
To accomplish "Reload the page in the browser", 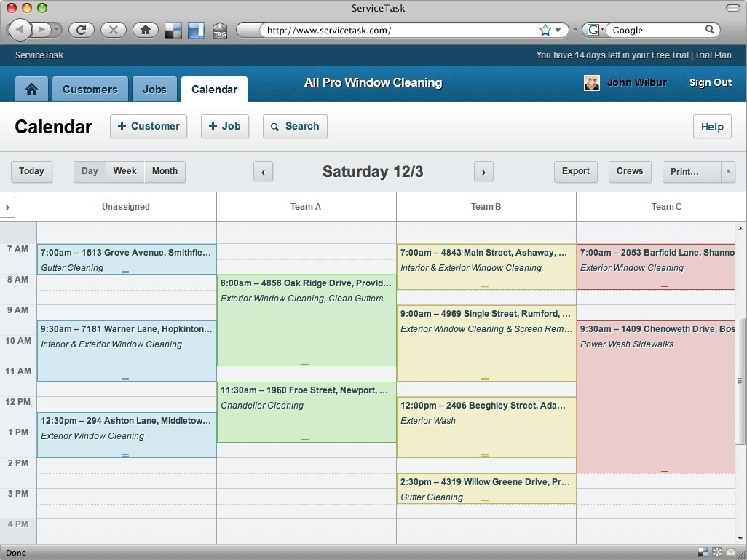I will [82, 30].
